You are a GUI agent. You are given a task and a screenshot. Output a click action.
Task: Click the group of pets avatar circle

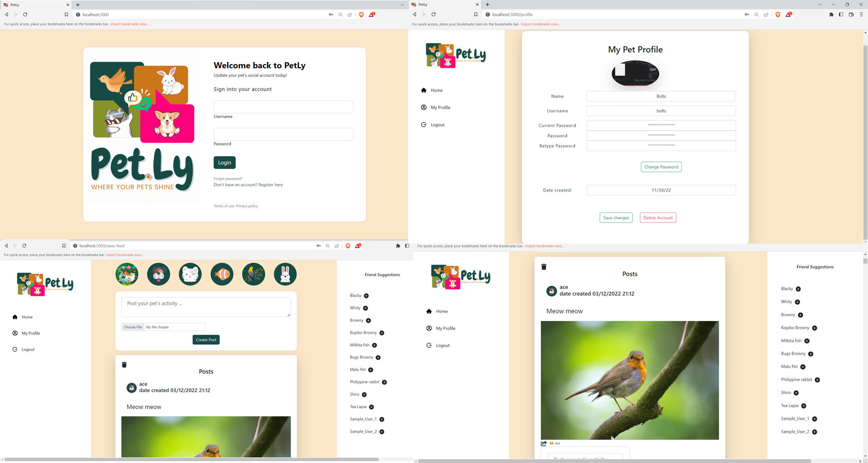click(127, 274)
